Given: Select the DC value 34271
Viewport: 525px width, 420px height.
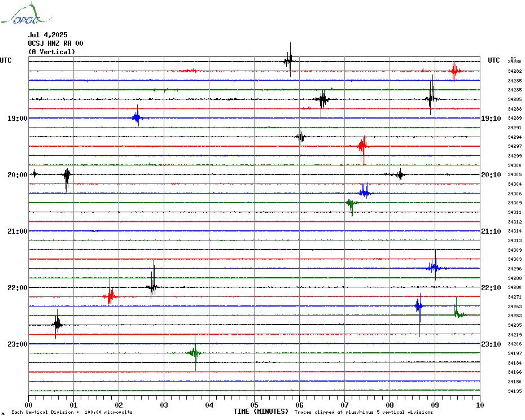Looking at the screenshot, I should (x=515, y=297).
